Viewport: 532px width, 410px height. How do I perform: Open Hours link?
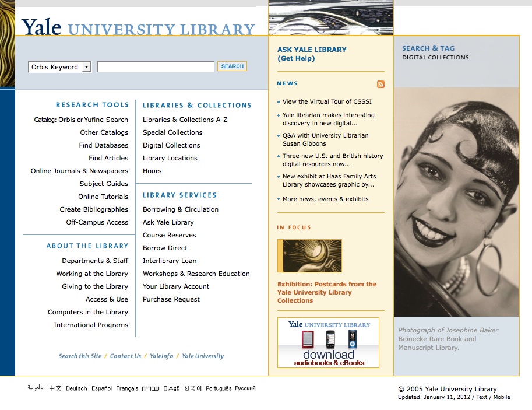(x=152, y=171)
